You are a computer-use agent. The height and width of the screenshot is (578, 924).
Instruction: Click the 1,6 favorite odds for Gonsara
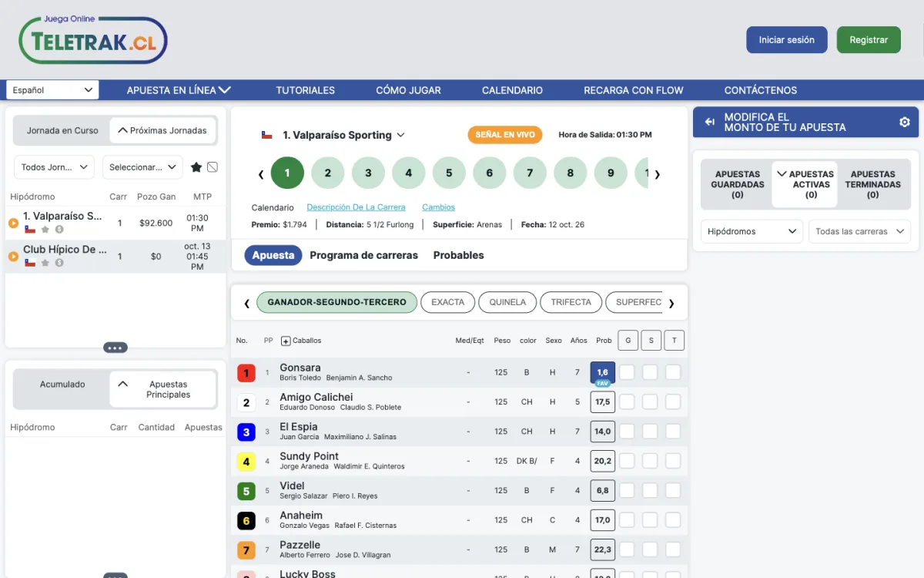(x=603, y=373)
